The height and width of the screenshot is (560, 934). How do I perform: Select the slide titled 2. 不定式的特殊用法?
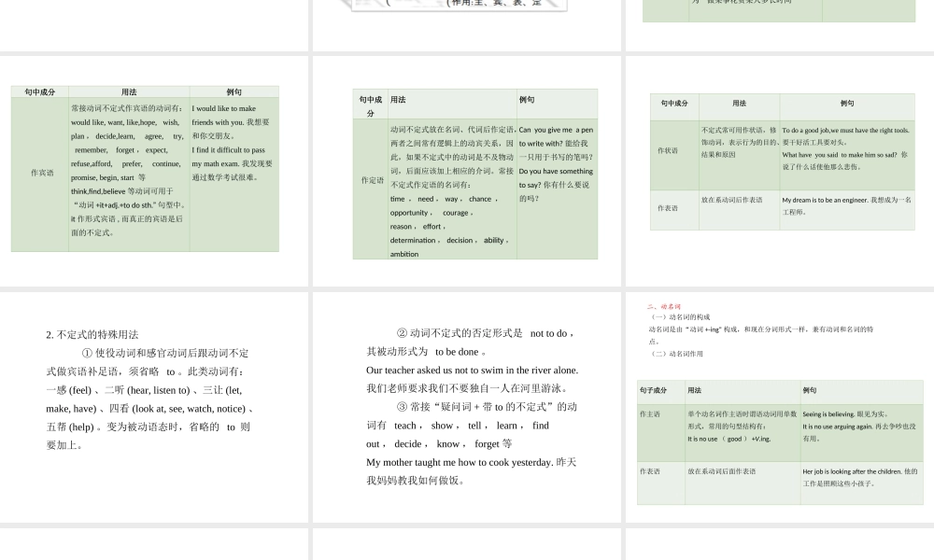pos(154,407)
